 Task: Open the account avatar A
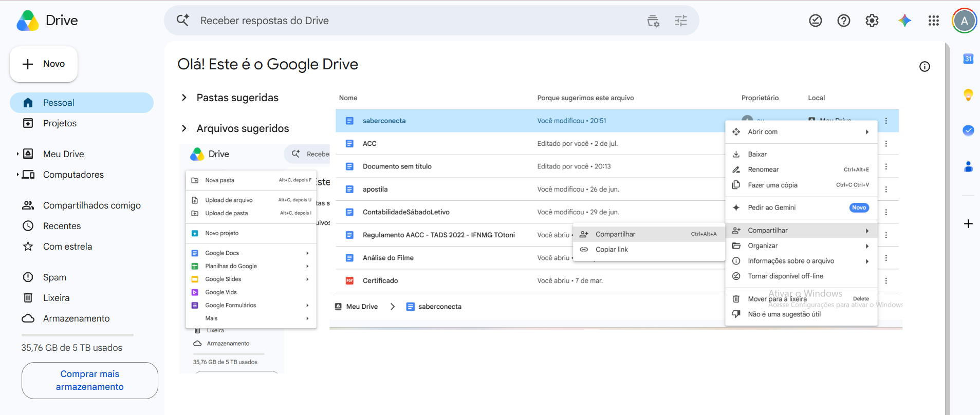click(965, 21)
